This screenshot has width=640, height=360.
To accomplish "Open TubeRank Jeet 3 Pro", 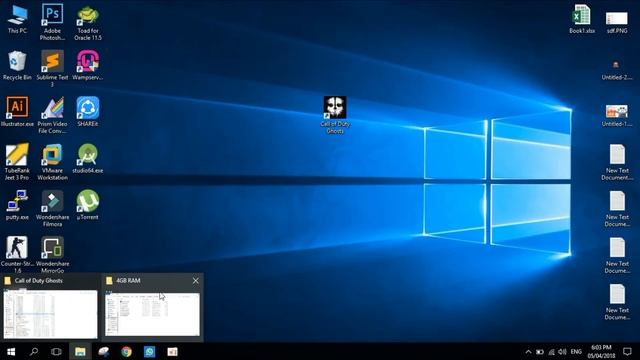I will pyautogui.click(x=17, y=162).
